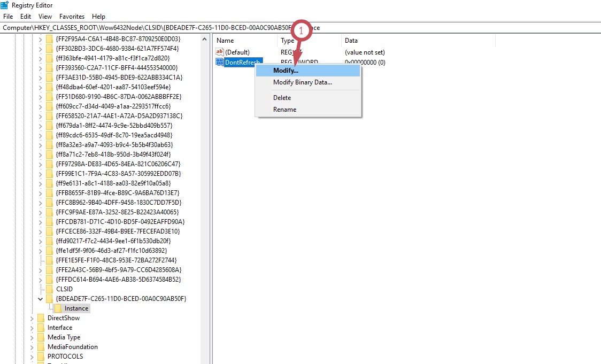
Task: Click the (Default) string value icon
Action: pyautogui.click(x=219, y=52)
